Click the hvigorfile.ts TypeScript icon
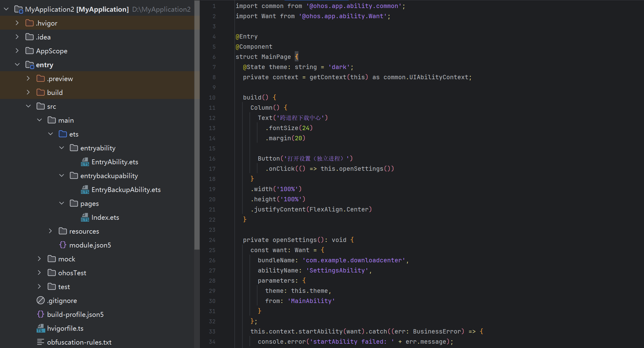This screenshot has width=644, height=348. [x=41, y=328]
